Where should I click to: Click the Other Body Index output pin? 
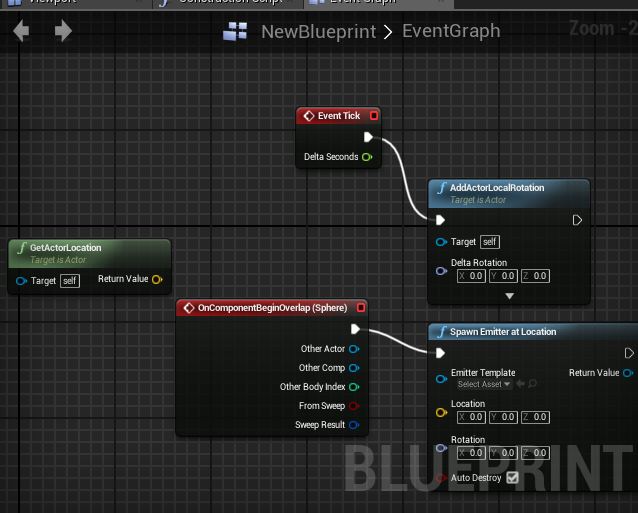point(354,387)
